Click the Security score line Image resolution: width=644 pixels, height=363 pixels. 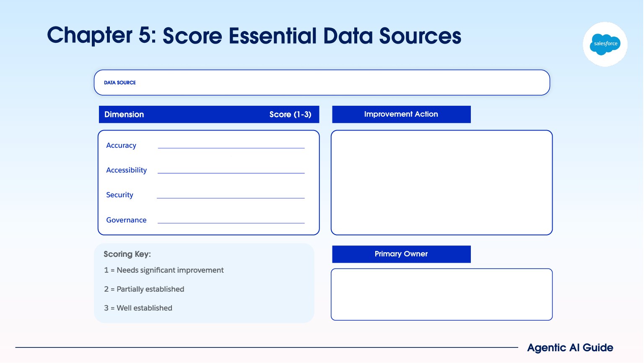tap(231, 198)
